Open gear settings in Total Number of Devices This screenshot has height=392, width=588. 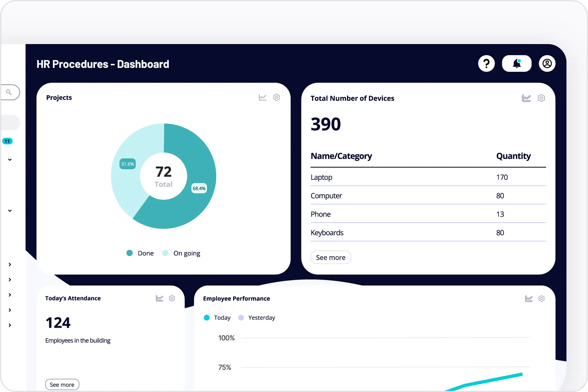click(541, 98)
